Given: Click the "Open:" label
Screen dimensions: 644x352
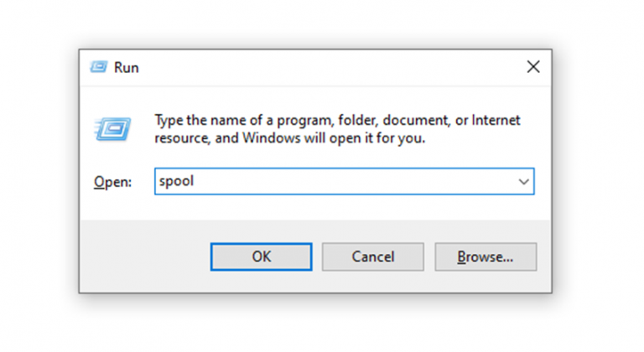Looking at the screenshot, I should point(112,182).
